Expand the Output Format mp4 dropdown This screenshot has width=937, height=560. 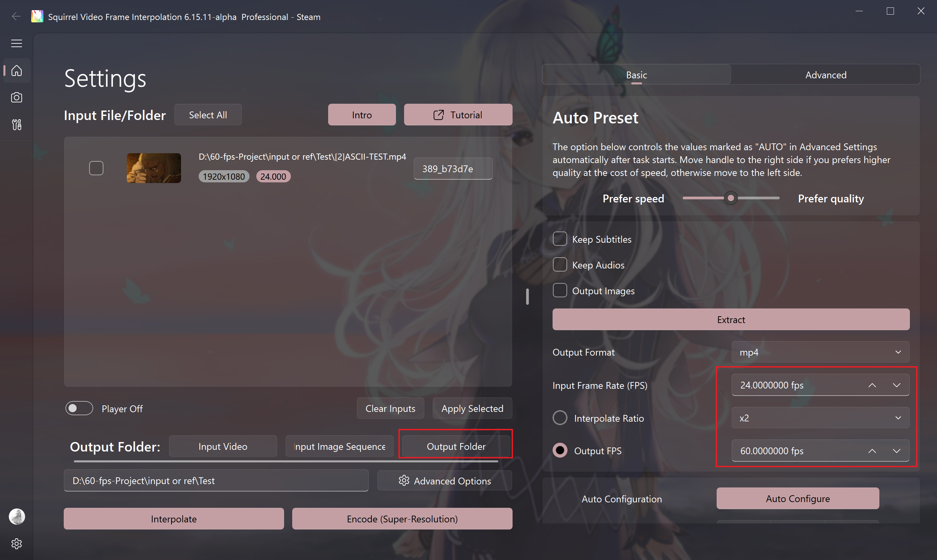[820, 352]
